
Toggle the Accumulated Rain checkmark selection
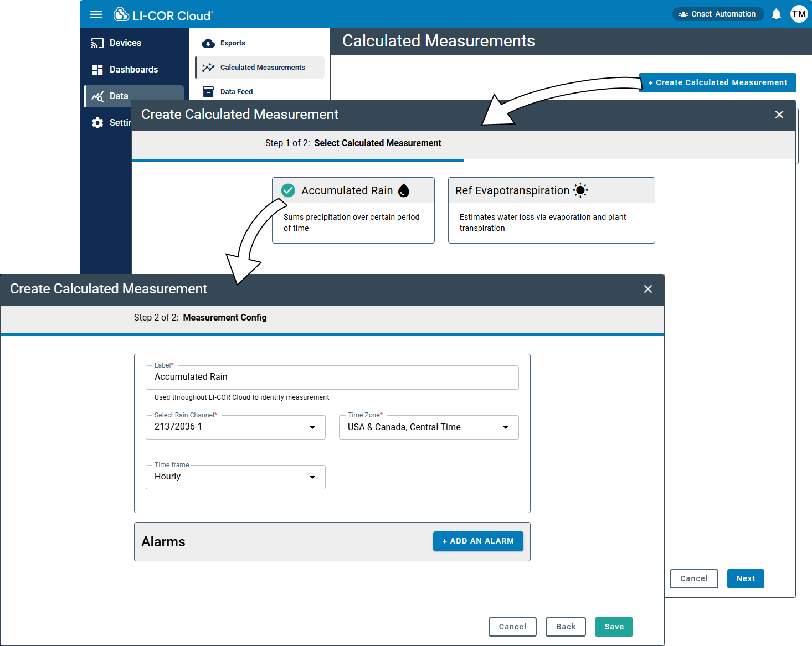tap(288, 190)
